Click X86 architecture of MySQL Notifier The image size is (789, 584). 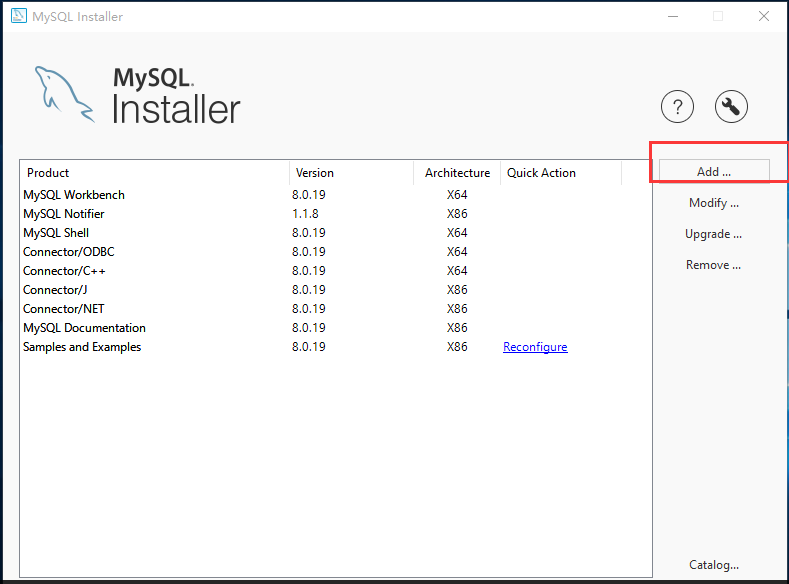point(457,214)
